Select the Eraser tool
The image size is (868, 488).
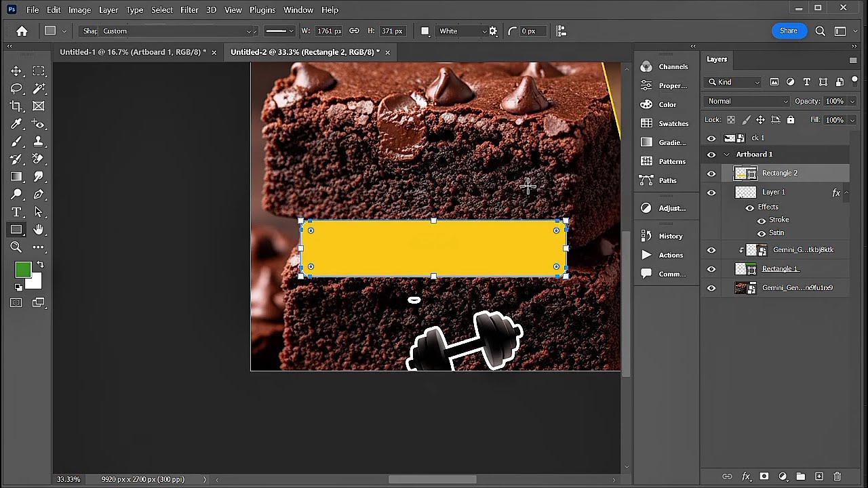[x=39, y=159]
